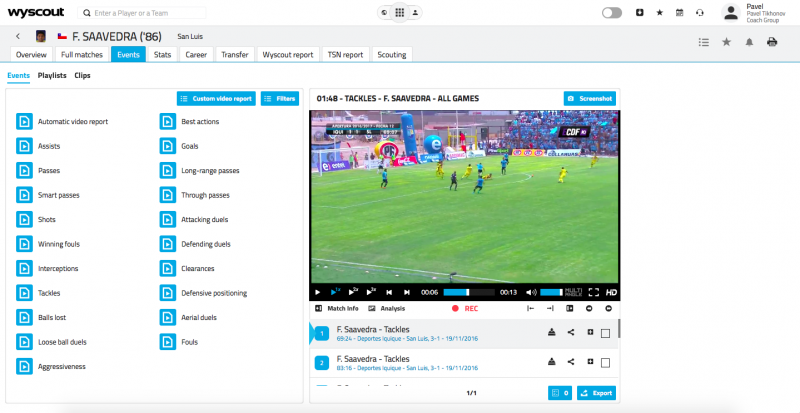Switch to the Full matches tab
800x413 pixels.
(x=82, y=55)
